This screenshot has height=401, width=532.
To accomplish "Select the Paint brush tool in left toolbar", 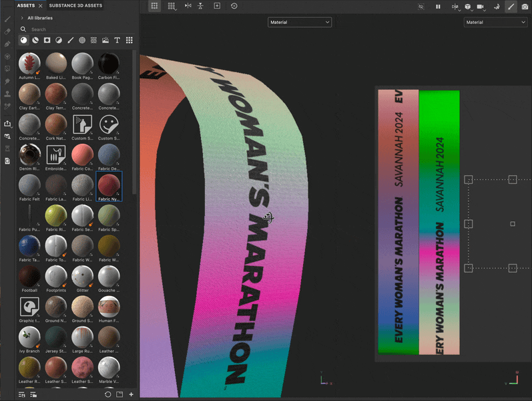I will point(7,19).
